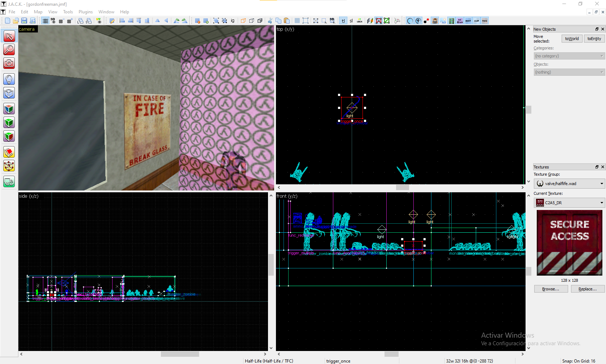
Task: Undock the New Objects panel
Action: pos(597,29)
